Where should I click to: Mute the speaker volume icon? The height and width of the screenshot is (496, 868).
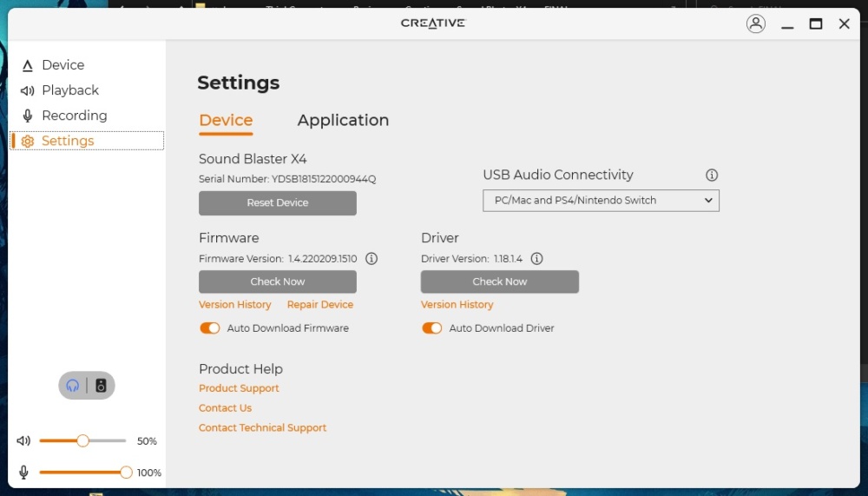click(x=23, y=441)
